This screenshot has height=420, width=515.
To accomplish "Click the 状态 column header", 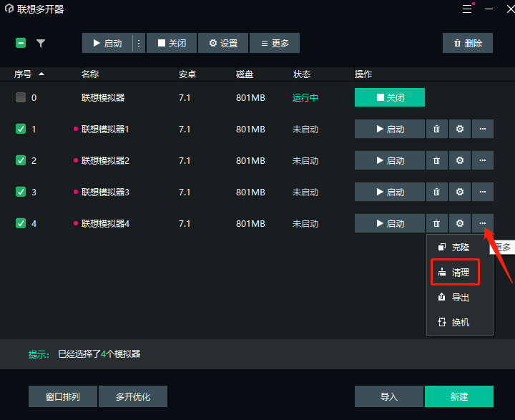I will point(302,74).
